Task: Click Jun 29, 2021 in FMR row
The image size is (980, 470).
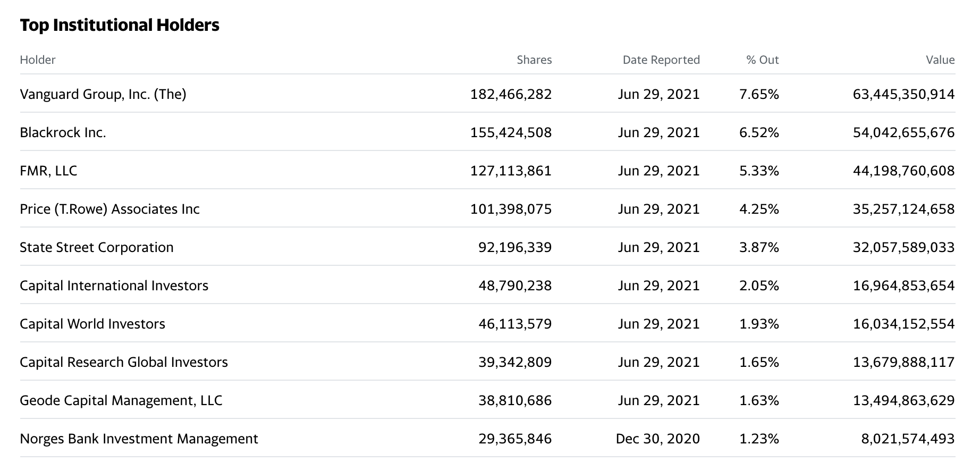Action: (x=659, y=171)
